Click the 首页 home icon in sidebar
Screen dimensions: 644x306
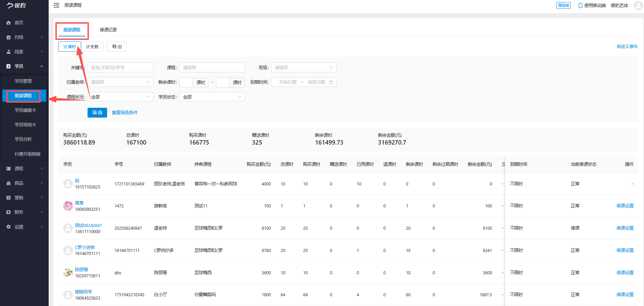point(8,23)
